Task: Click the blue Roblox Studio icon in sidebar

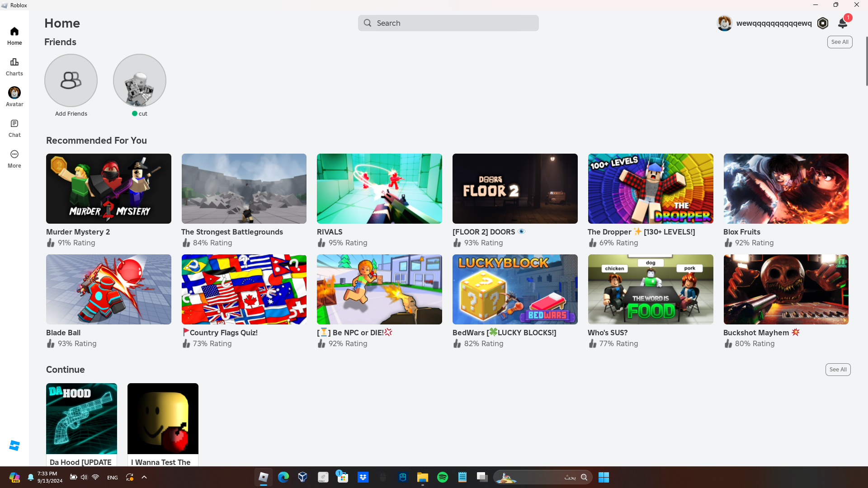Action: coord(14,446)
